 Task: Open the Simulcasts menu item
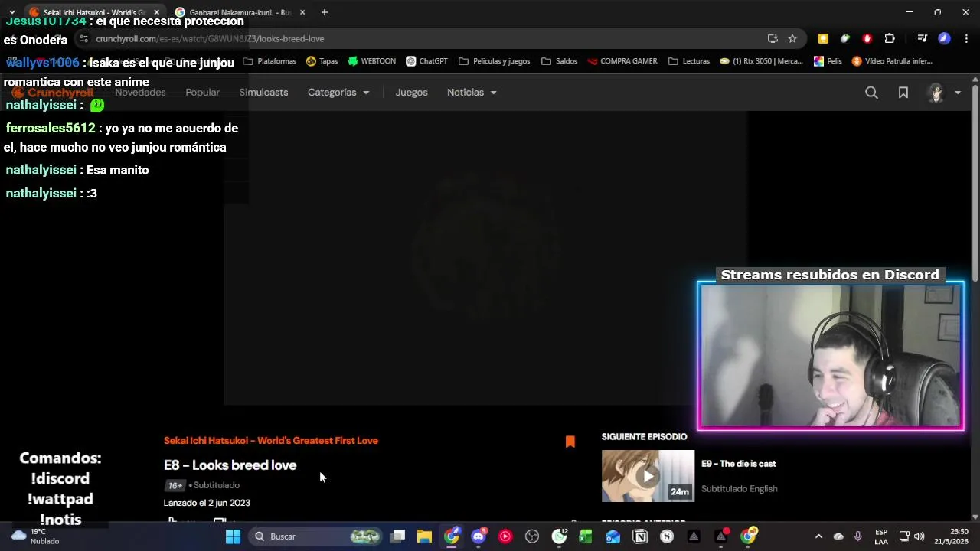pos(263,93)
